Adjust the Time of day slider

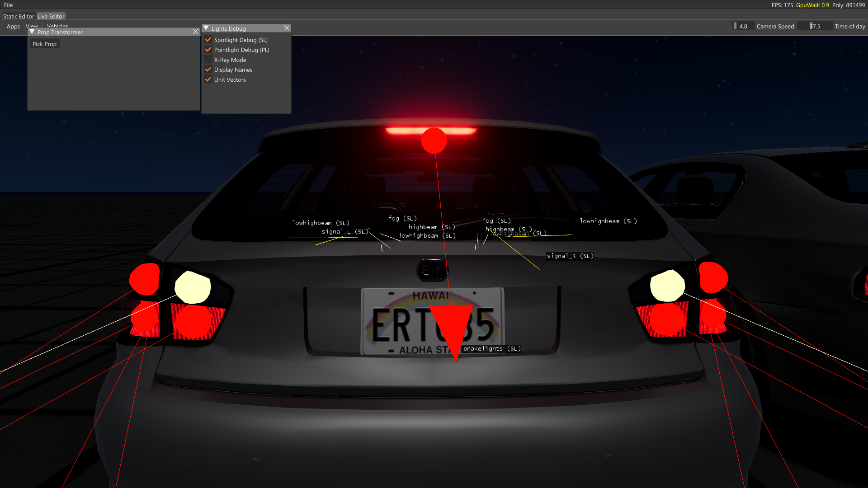click(x=815, y=26)
